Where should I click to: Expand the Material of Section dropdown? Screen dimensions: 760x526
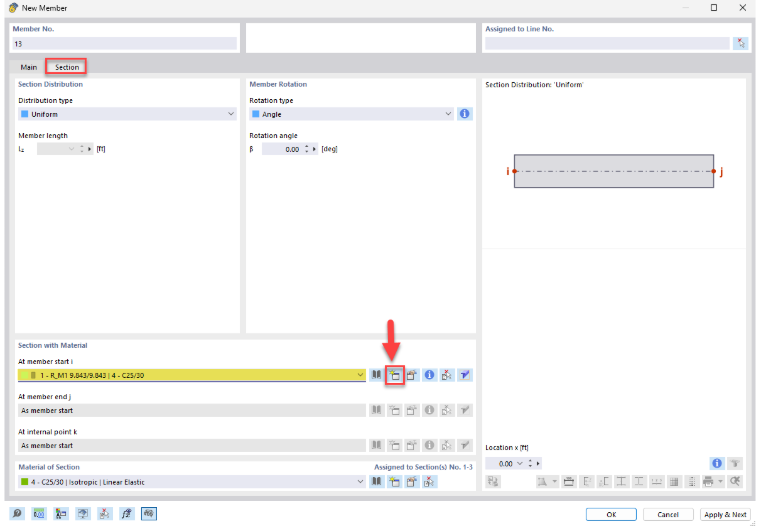pos(360,481)
